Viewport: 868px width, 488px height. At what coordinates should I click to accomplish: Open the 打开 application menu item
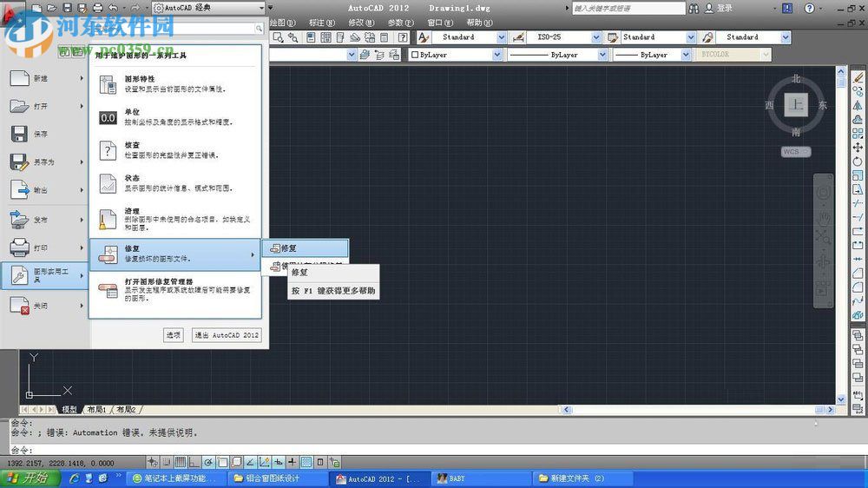coord(45,106)
